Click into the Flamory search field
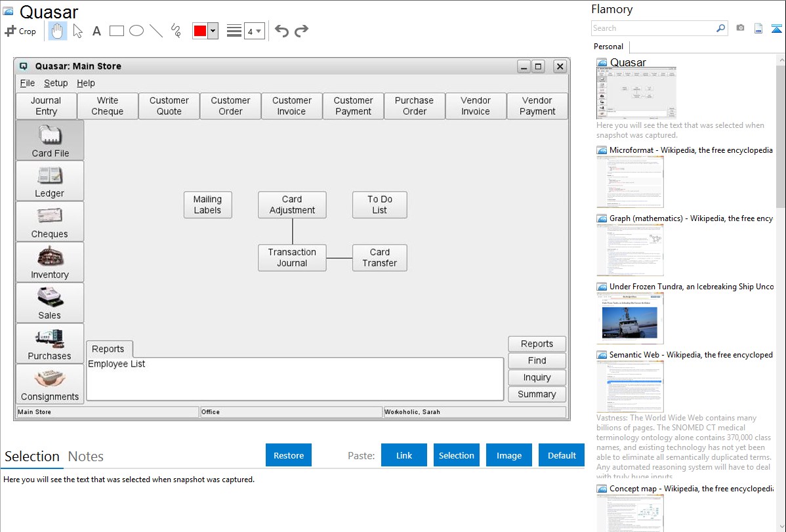 653,28
